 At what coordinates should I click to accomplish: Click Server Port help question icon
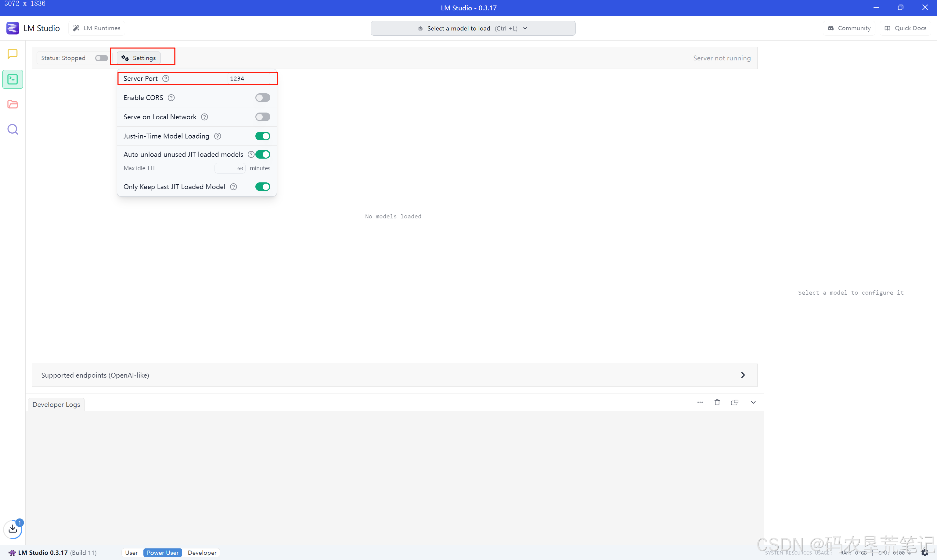coord(166,78)
